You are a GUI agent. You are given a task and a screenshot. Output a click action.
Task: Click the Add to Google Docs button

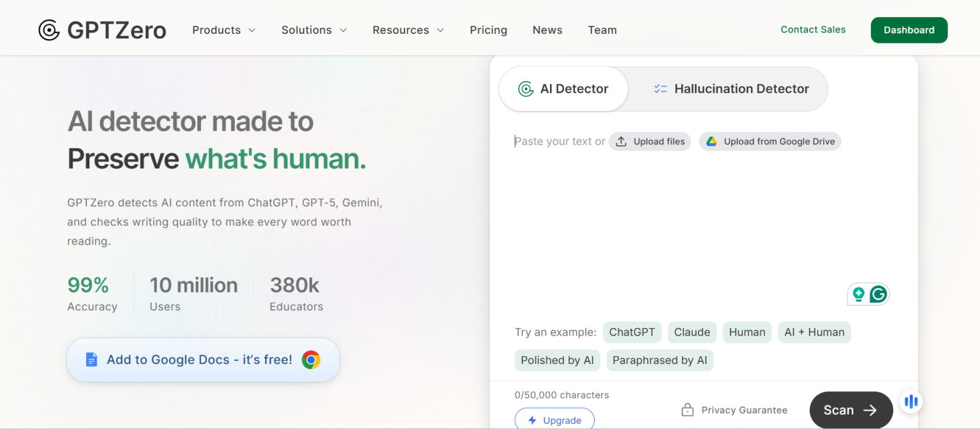coord(203,360)
